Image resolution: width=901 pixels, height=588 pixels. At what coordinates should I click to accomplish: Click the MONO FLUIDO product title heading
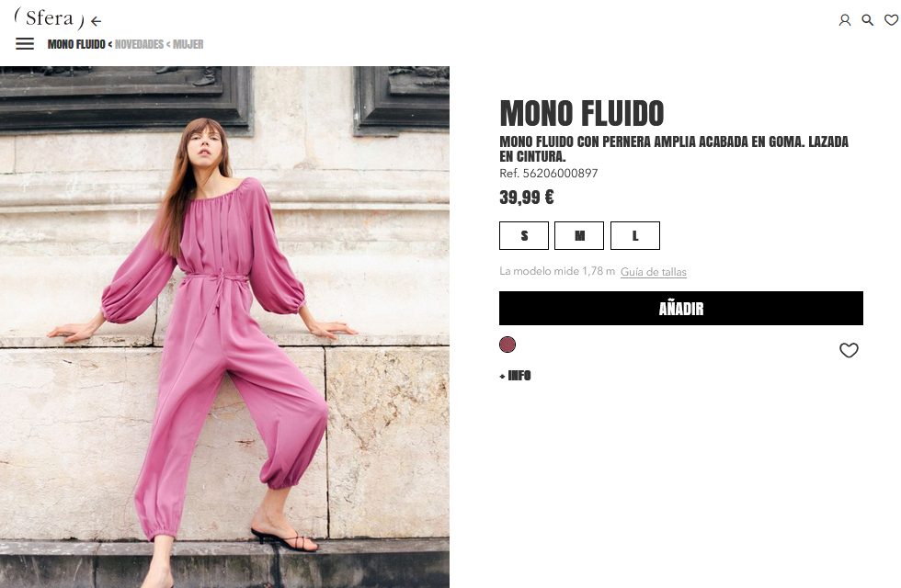pyautogui.click(x=581, y=113)
